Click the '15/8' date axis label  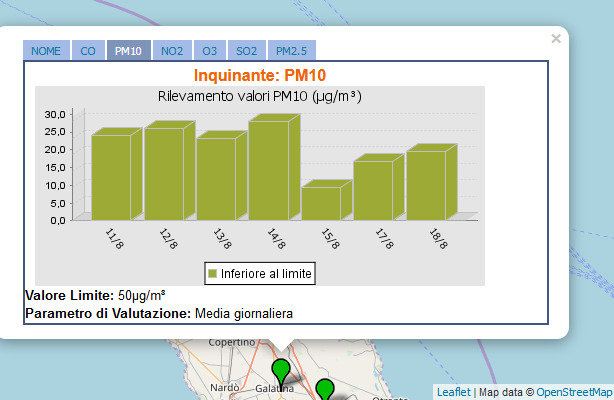tap(330, 239)
